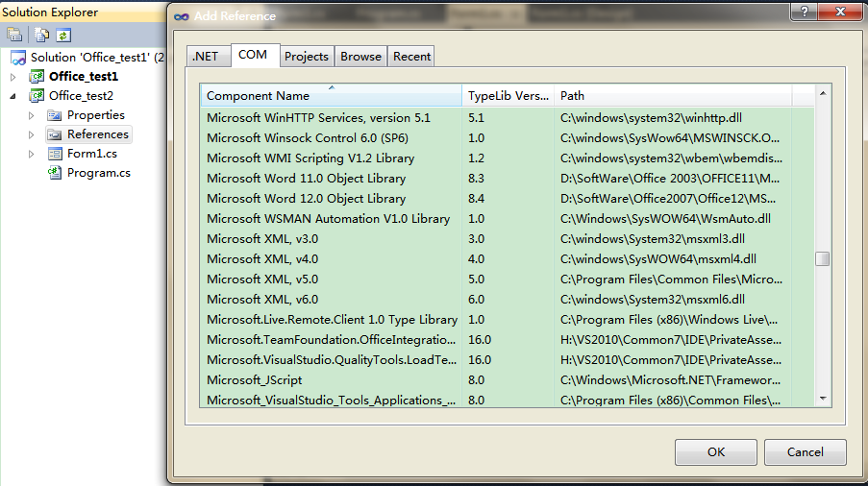This screenshot has height=486, width=868.
Task: Collapse the Office_test2 project node
Action: (x=13, y=96)
